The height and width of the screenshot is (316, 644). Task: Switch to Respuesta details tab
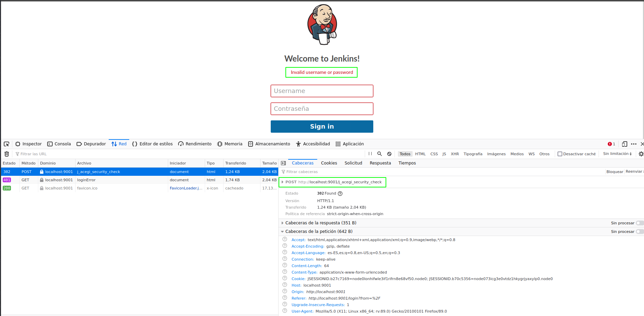tap(380, 163)
